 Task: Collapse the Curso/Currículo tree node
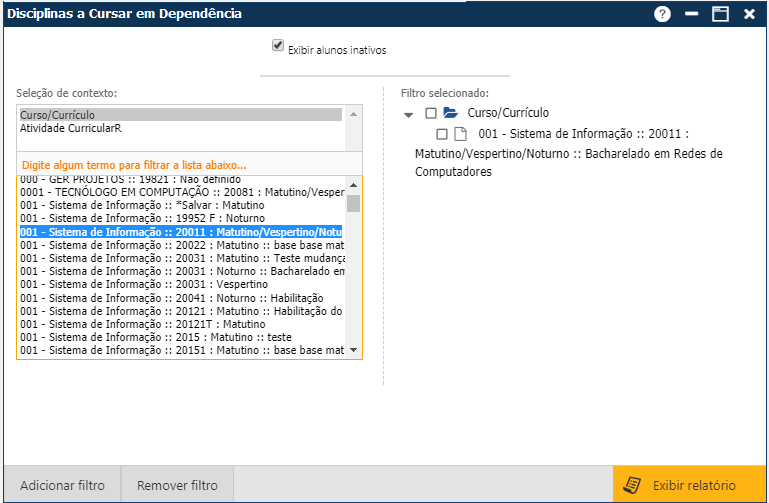(x=408, y=114)
